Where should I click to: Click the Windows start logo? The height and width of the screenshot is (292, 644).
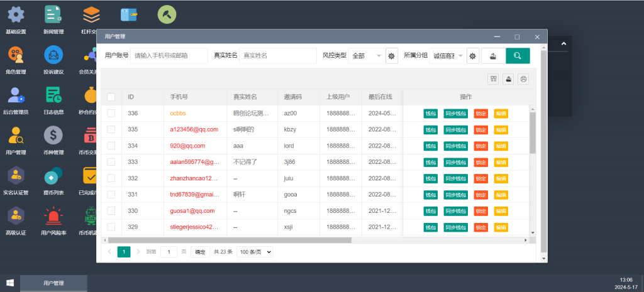(10, 283)
